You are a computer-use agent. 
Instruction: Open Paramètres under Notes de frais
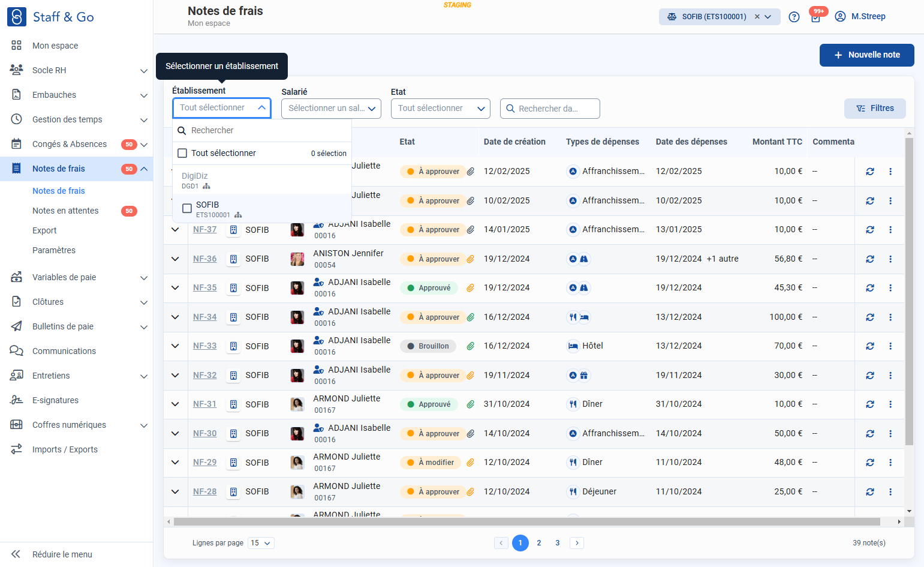[54, 250]
